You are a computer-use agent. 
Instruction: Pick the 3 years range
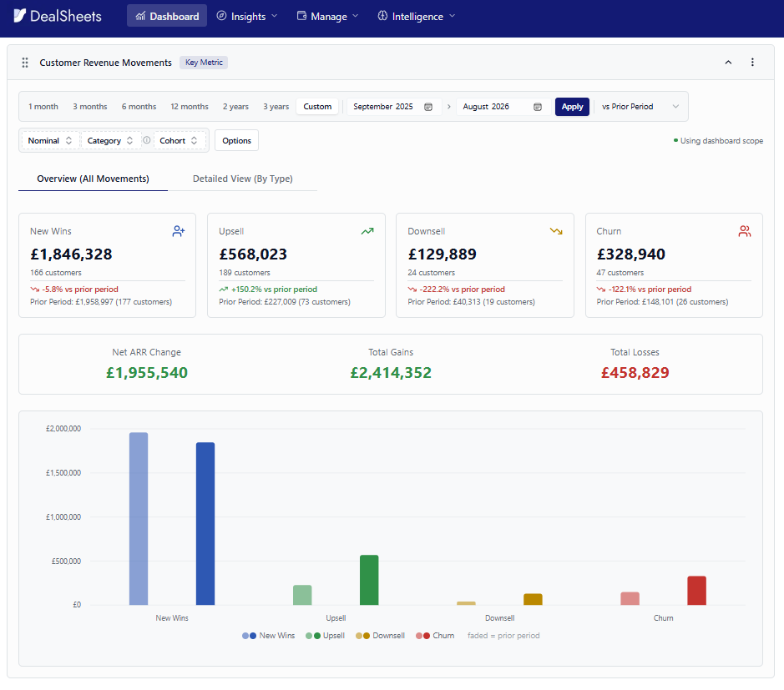pos(276,107)
